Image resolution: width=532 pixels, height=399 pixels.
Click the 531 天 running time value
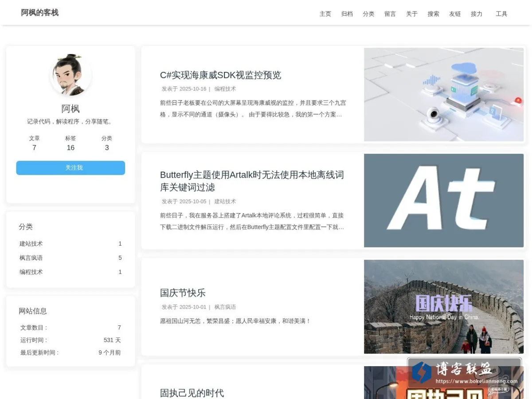(112, 340)
